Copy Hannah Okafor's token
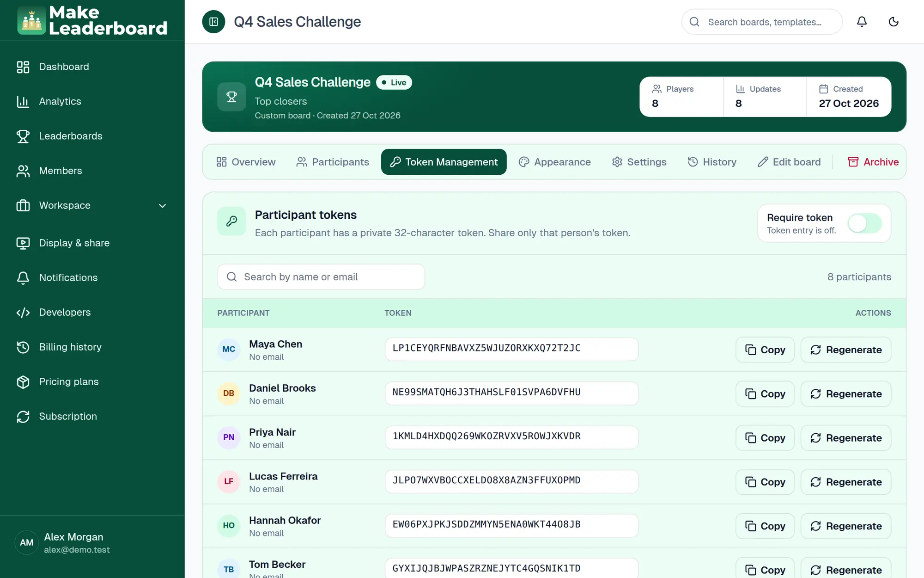The width and height of the screenshot is (924, 578). coord(765,526)
